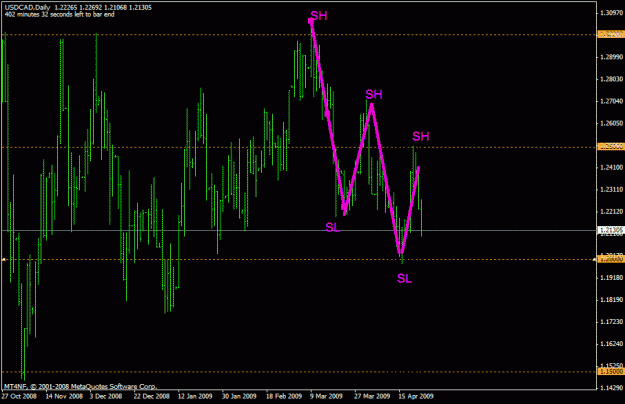Click the 18 Feb 2009 date label
Viewport: 625px width, 404px height.
click(284, 396)
